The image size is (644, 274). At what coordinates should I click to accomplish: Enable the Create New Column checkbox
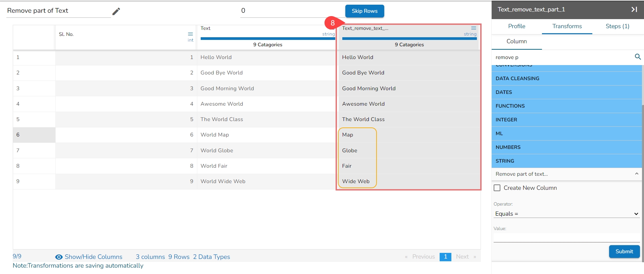click(x=497, y=188)
